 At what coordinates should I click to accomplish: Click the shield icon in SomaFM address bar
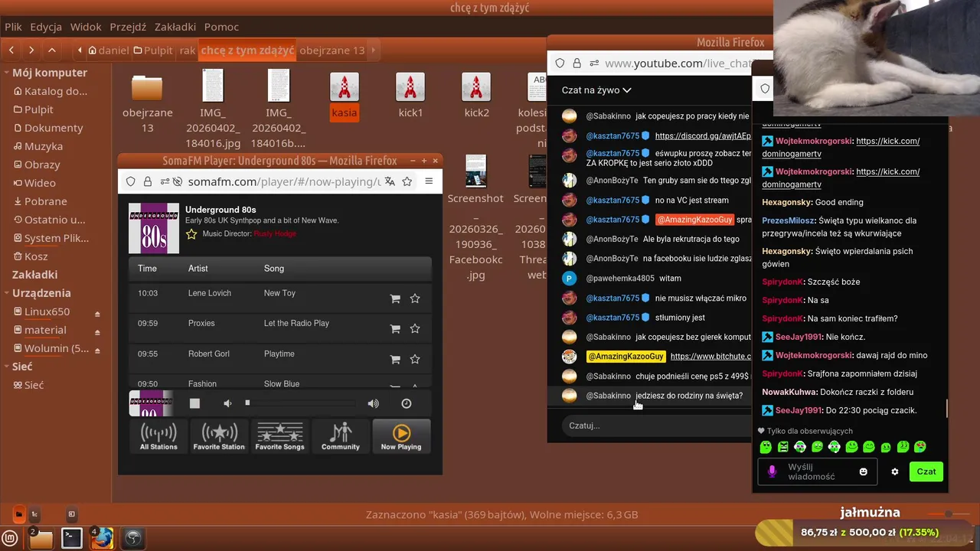tap(130, 181)
